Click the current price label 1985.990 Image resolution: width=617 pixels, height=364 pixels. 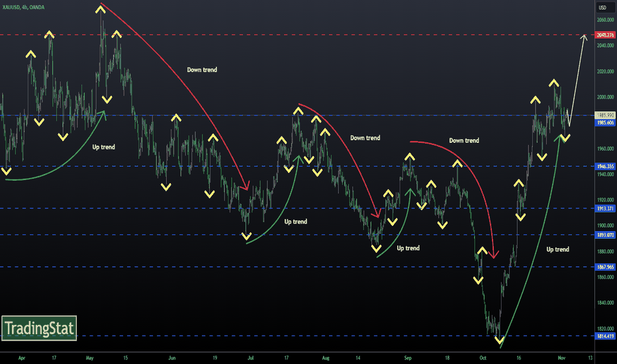point(605,115)
